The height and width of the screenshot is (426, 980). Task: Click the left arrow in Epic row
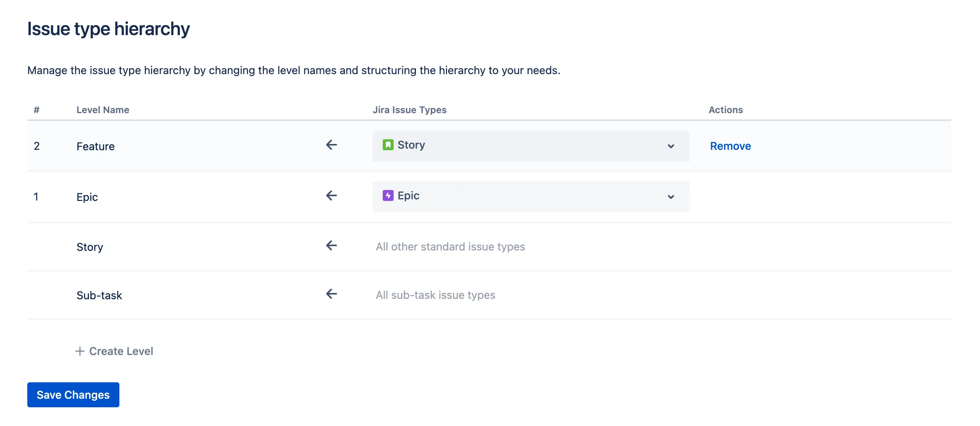click(331, 195)
